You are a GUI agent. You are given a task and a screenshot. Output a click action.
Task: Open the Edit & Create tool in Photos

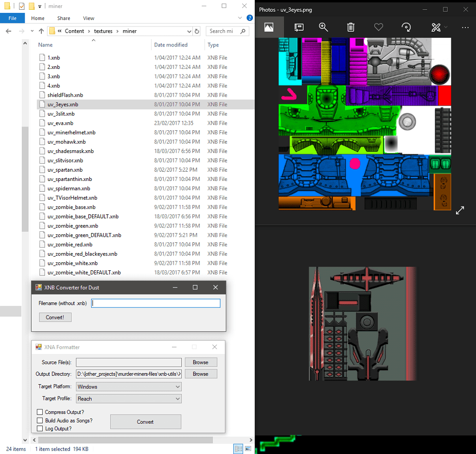pyautogui.click(x=436, y=27)
